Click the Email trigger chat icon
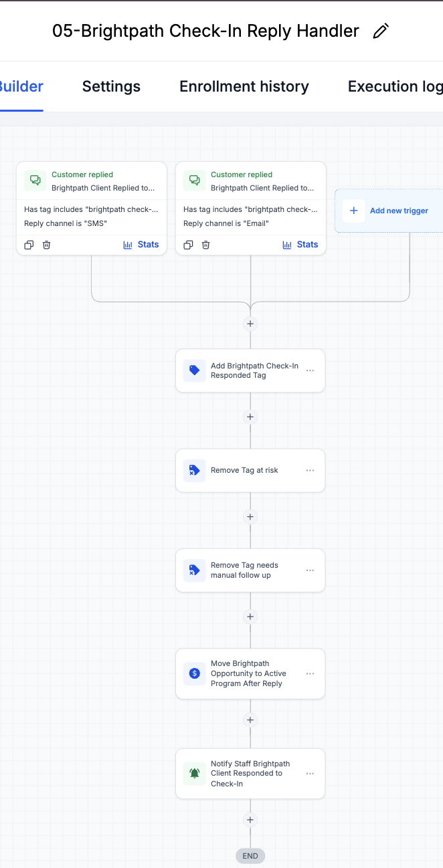 [195, 181]
